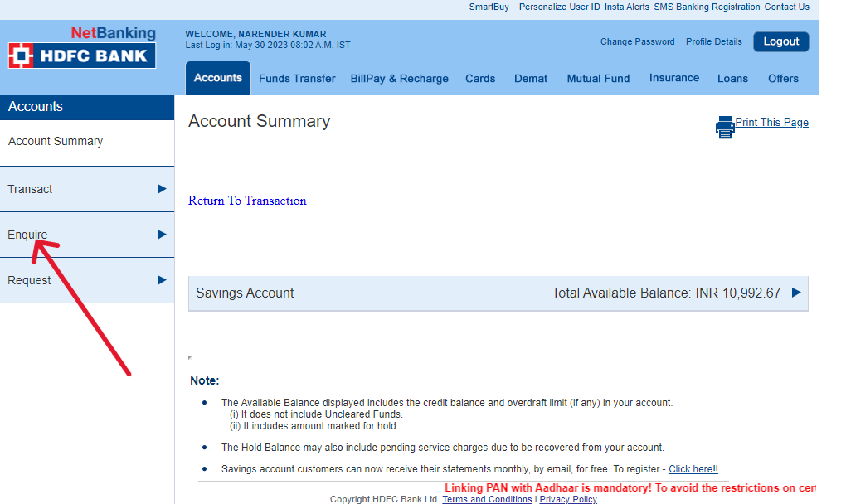Click the 'Click here!!' statement registration link
This screenshot has width=846, height=504.
click(693, 469)
